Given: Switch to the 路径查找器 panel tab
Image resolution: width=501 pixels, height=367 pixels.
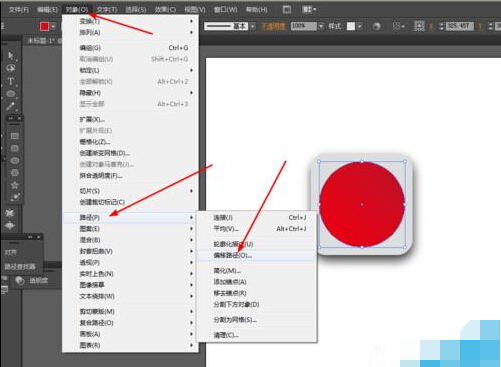Looking at the screenshot, I should pyautogui.click(x=20, y=267).
